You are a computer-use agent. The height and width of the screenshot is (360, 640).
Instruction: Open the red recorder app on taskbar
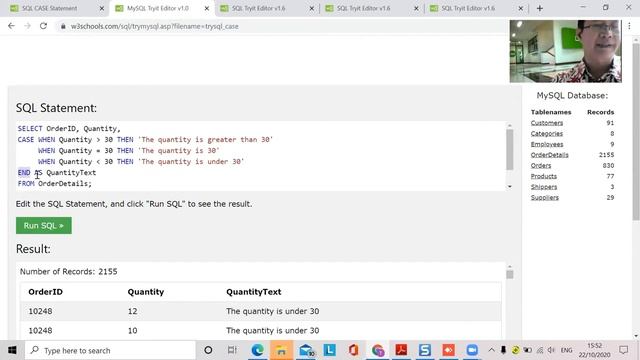[449, 350]
